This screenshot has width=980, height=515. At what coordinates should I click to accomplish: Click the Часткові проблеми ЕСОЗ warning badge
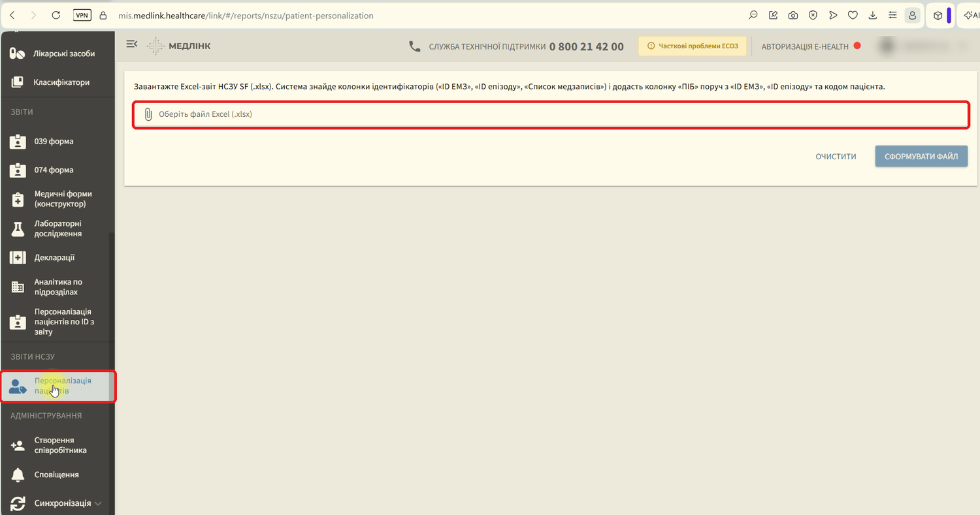tap(692, 46)
